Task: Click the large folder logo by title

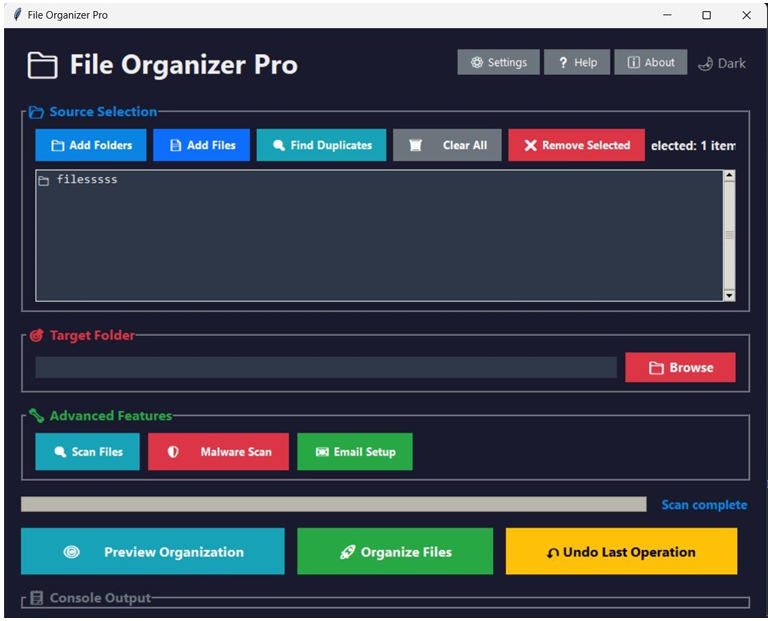Action: pyautogui.click(x=42, y=65)
